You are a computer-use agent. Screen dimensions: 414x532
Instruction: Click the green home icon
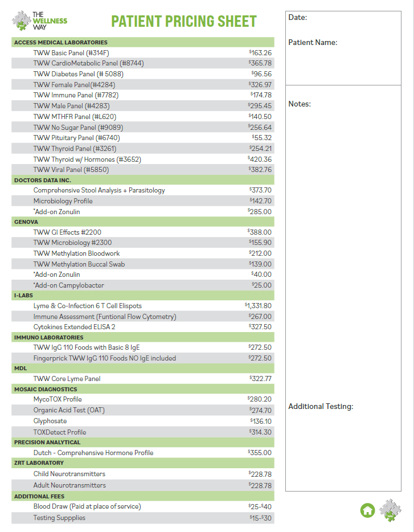(367, 510)
